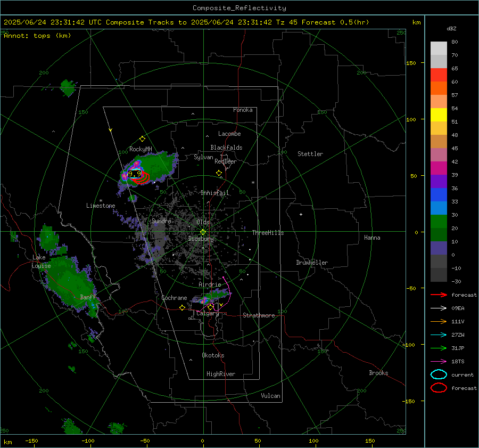Click the Sylvan map label

(x=203, y=157)
